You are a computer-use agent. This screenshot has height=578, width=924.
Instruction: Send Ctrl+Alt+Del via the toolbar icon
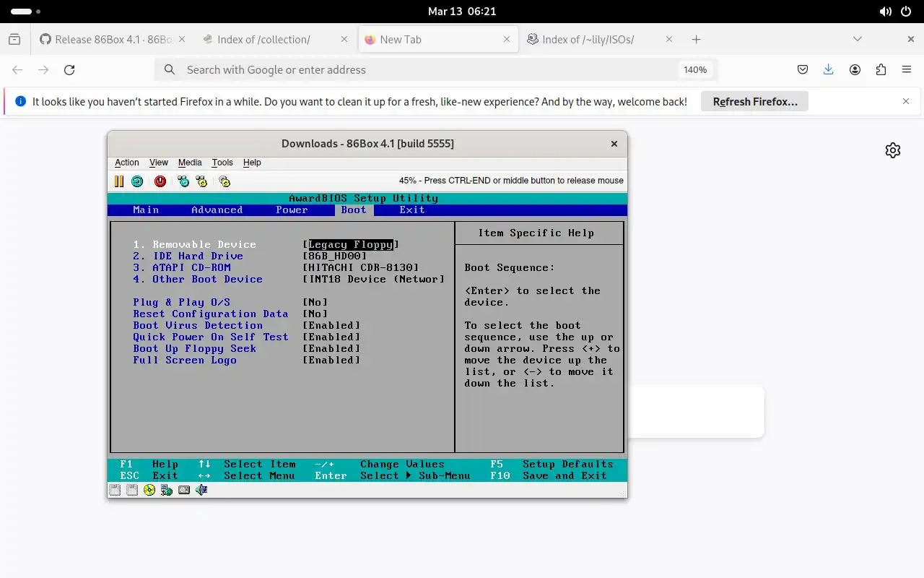coord(183,181)
